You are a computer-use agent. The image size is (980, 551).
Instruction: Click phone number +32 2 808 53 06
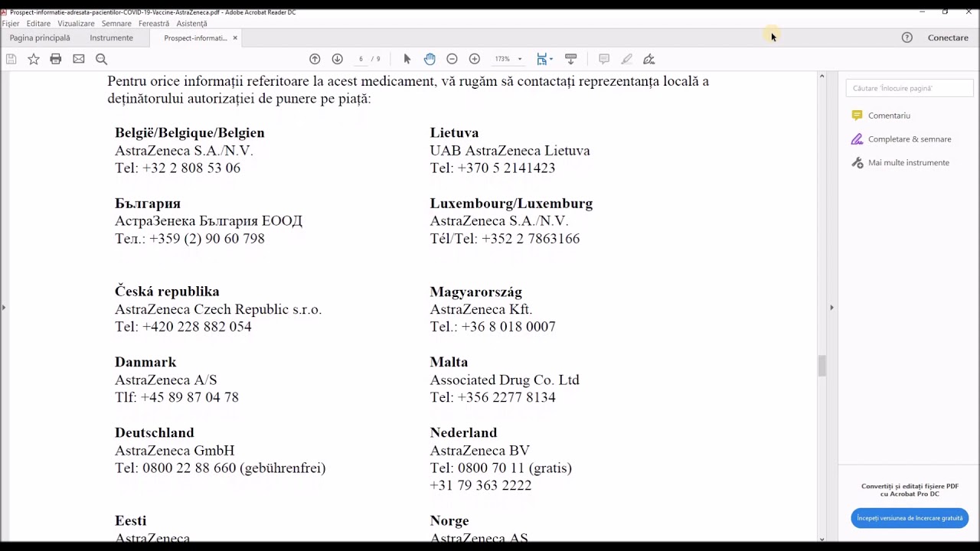point(191,168)
